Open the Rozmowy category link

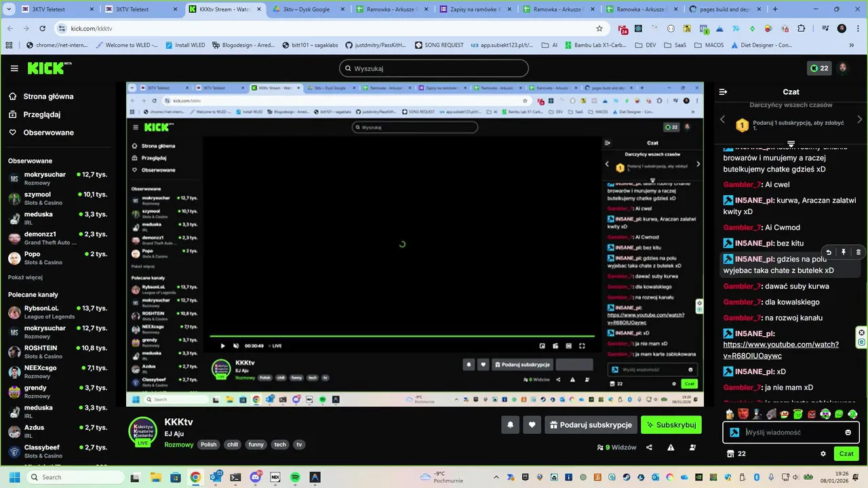coord(179,445)
